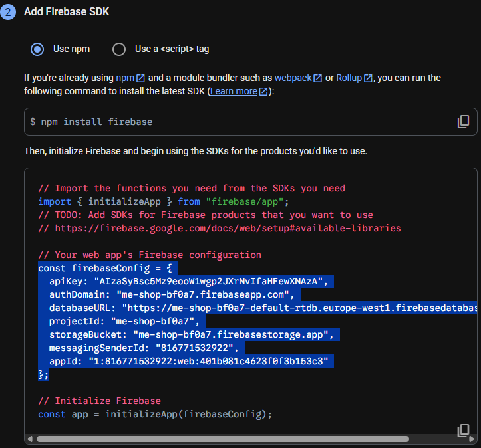
Task: Open the Rollup link
Action: pyautogui.click(x=354, y=78)
